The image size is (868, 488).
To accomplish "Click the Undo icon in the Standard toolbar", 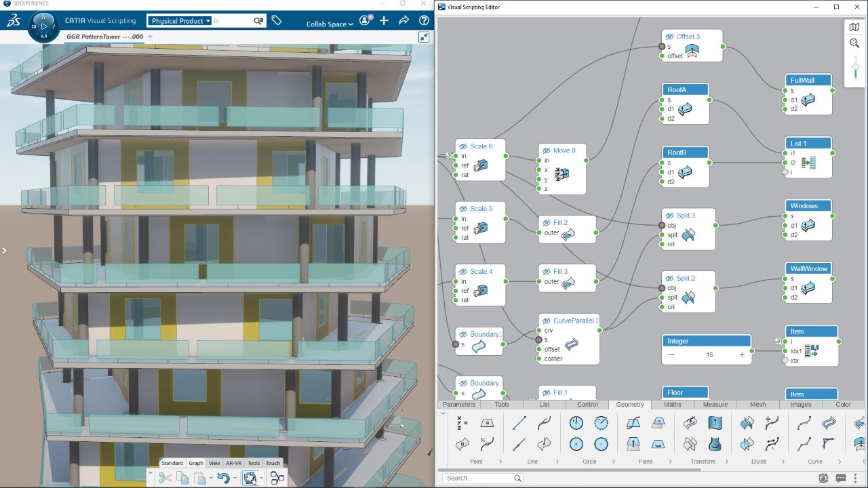I will [222, 478].
